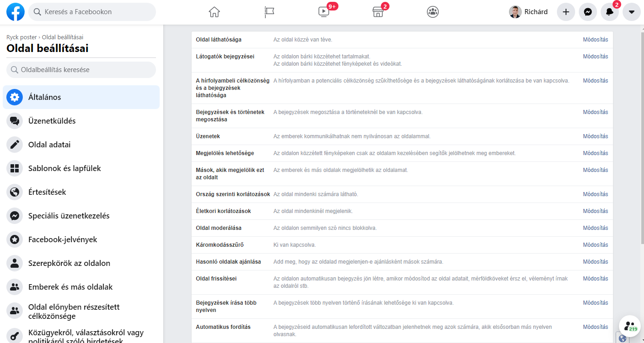The width and height of the screenshot is (644, 343).
Task: Click the Facebook-jelvények star icon
Action: pyautogui.click(x=15, y=239)
